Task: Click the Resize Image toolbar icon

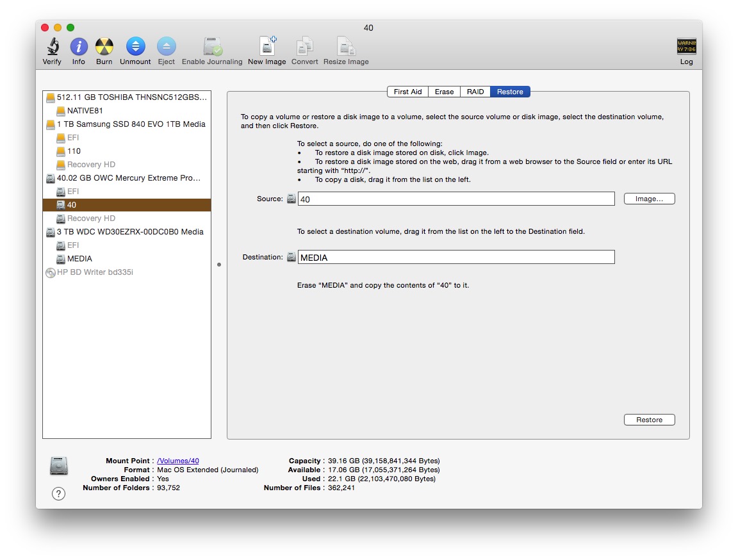Action: pyautogui.click(x=346, y=46)
